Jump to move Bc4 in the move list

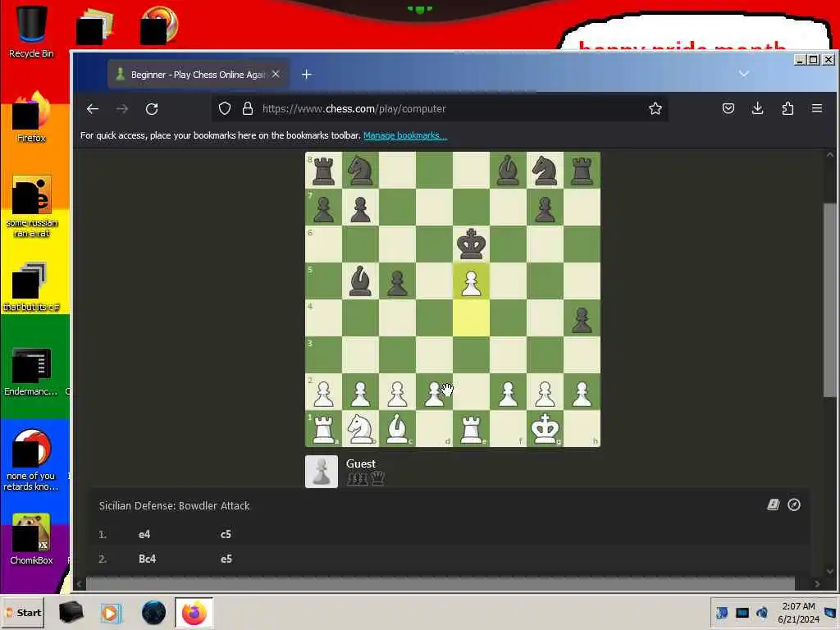148,559
